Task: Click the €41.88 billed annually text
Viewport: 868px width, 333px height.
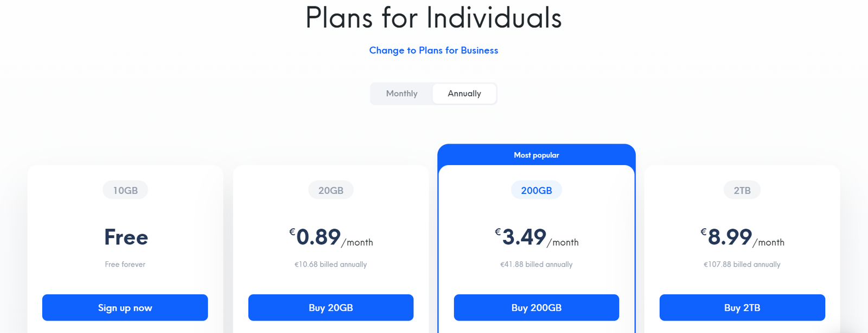Action: point(537,265)
